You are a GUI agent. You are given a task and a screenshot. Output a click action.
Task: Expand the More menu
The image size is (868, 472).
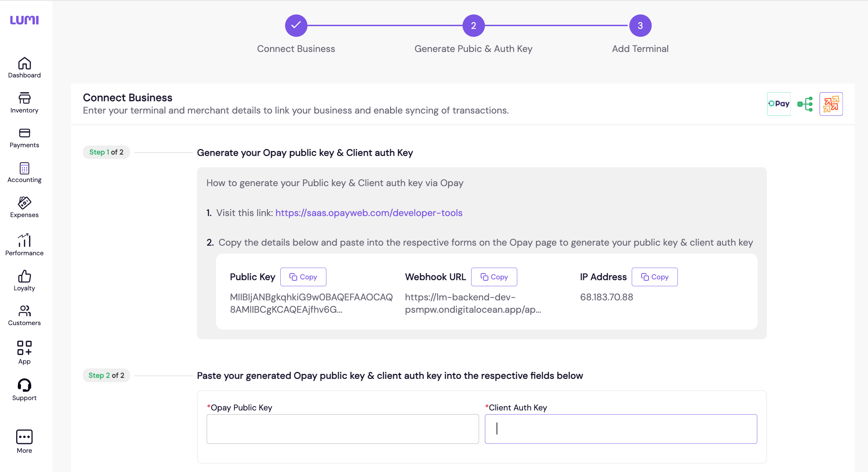tap(24, 441)
